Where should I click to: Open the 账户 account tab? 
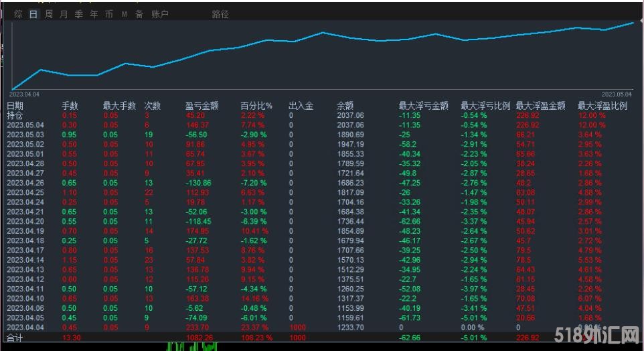(x=160, y=14)
